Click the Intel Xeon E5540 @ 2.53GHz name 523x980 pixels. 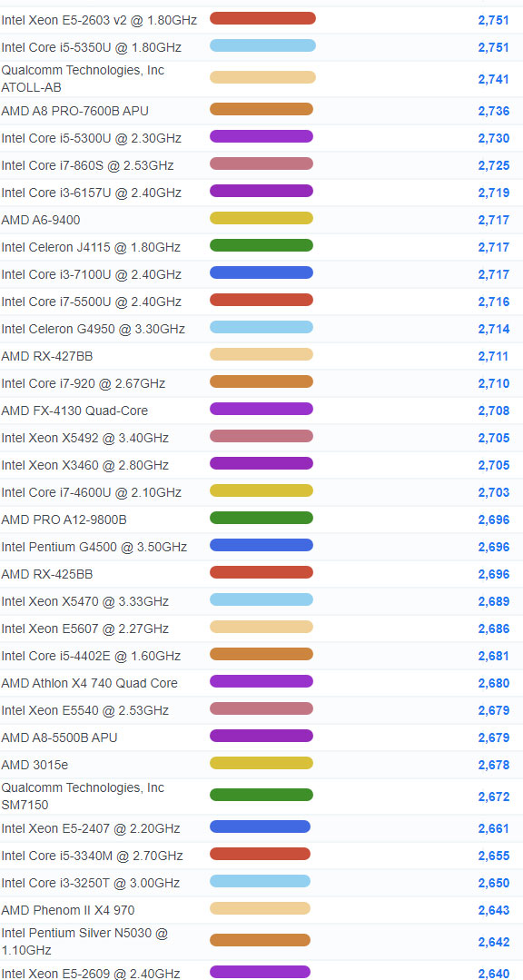[85, 710]
